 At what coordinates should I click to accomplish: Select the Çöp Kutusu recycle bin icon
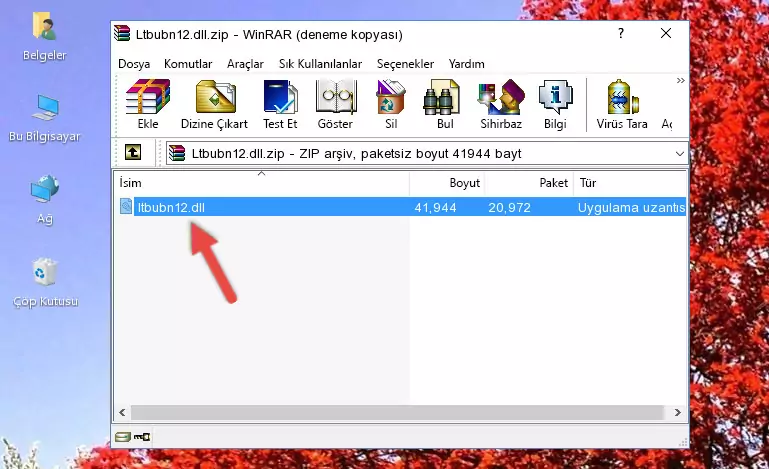coord(45,283)
